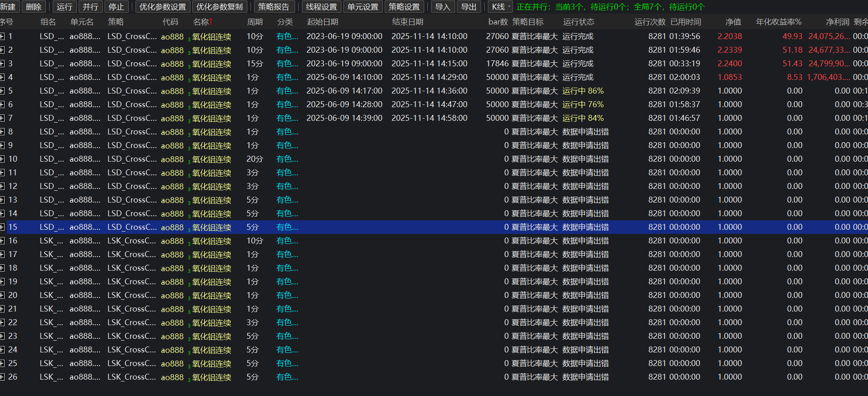The height and width of the screenshot is (396, 868).
Task: Click the 并行 toolbar button
Action: point(90,7)
